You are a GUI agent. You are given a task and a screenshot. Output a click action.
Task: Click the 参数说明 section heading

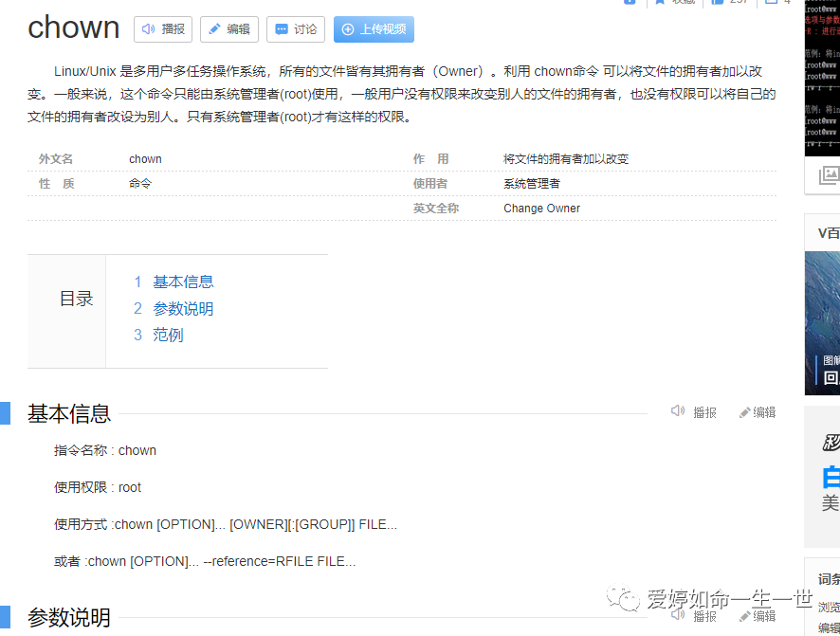69,617
